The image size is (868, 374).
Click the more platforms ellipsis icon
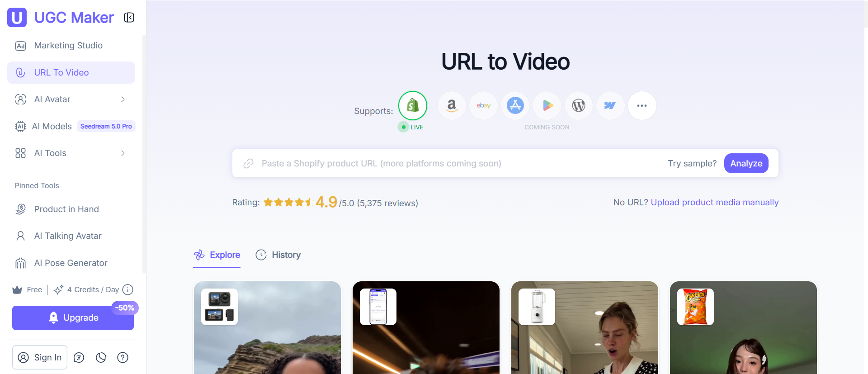point(642,105)
